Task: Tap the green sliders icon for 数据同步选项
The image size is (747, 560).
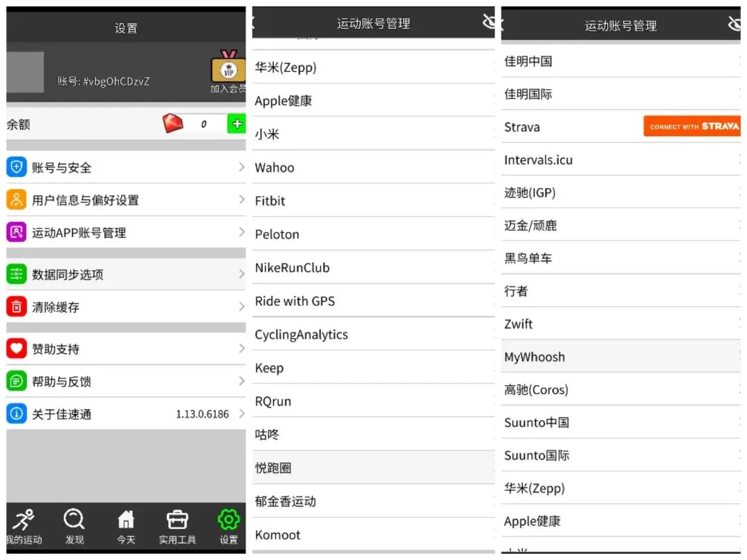Action: [x=16, y=274]
